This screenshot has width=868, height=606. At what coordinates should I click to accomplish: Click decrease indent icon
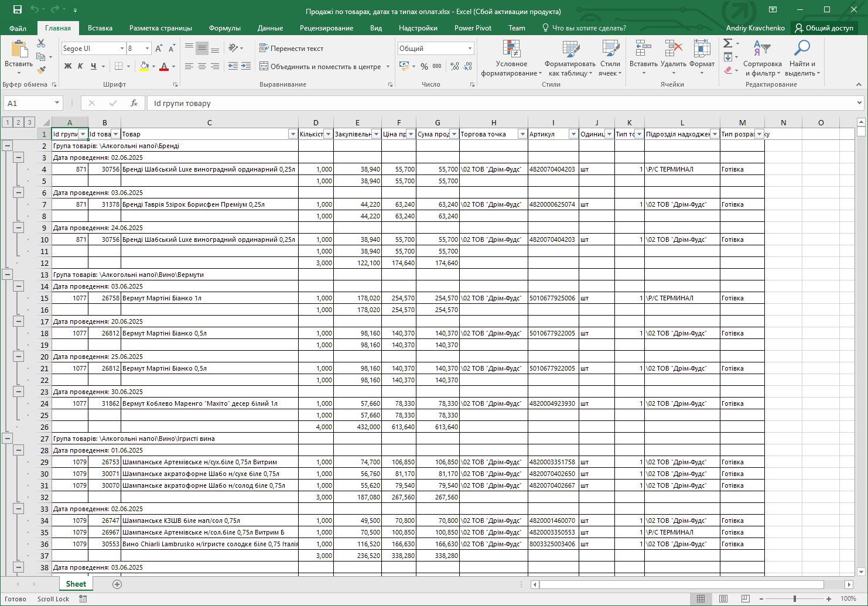(233, 66)
